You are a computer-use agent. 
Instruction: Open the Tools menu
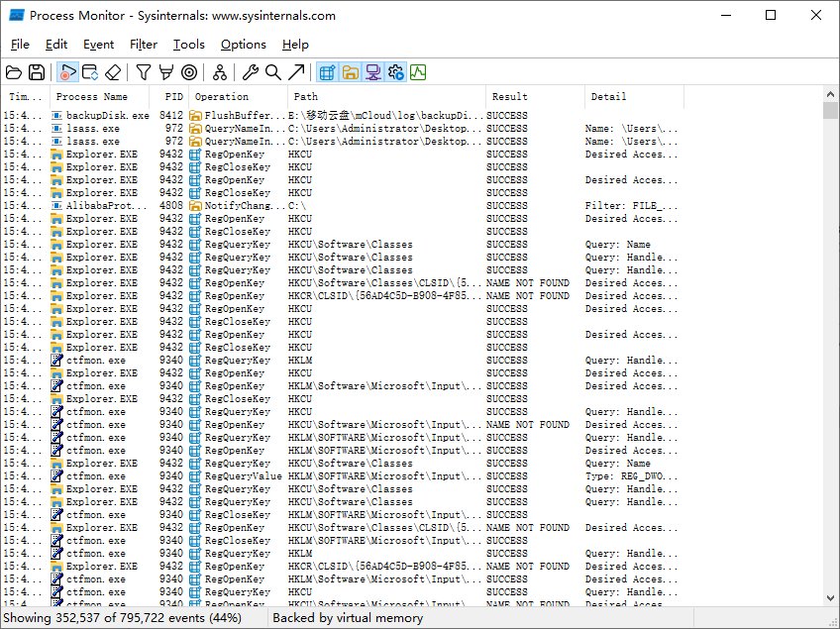click(188, 45)
